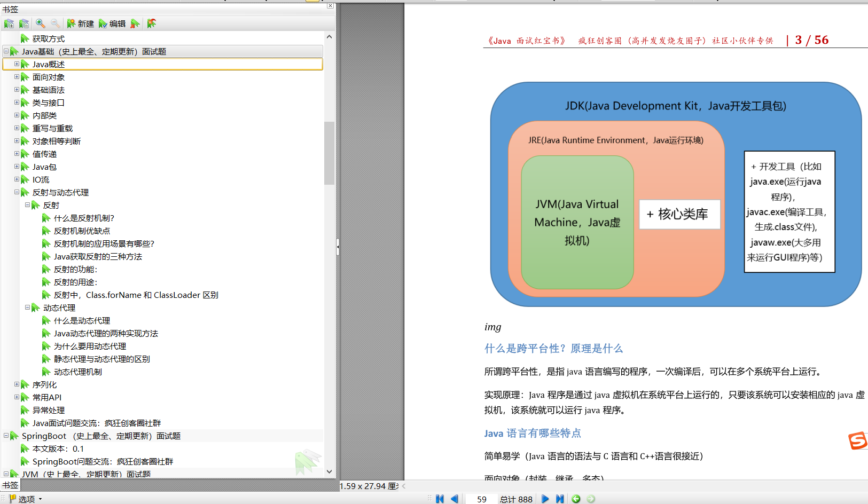The width and height of the screenshot is (868, 504).
Task: Expand the 面向对象 bookmark node
Action: click(17, 77)
